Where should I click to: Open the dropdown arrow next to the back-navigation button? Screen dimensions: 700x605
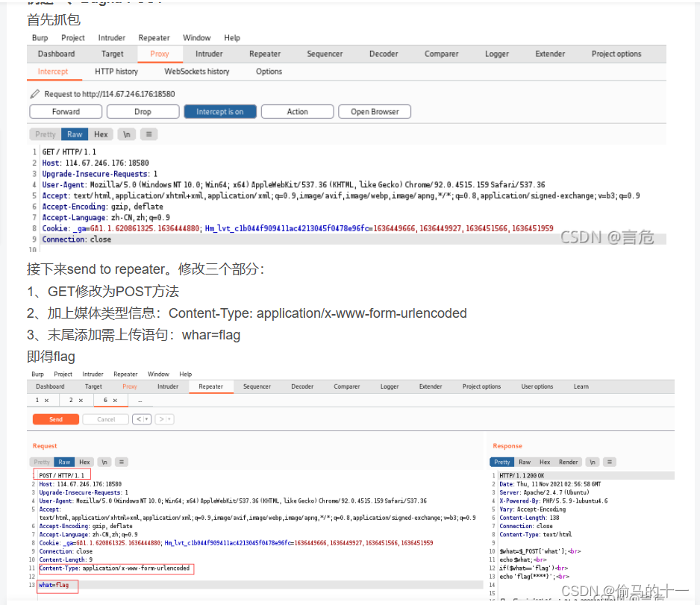[146, 419]
